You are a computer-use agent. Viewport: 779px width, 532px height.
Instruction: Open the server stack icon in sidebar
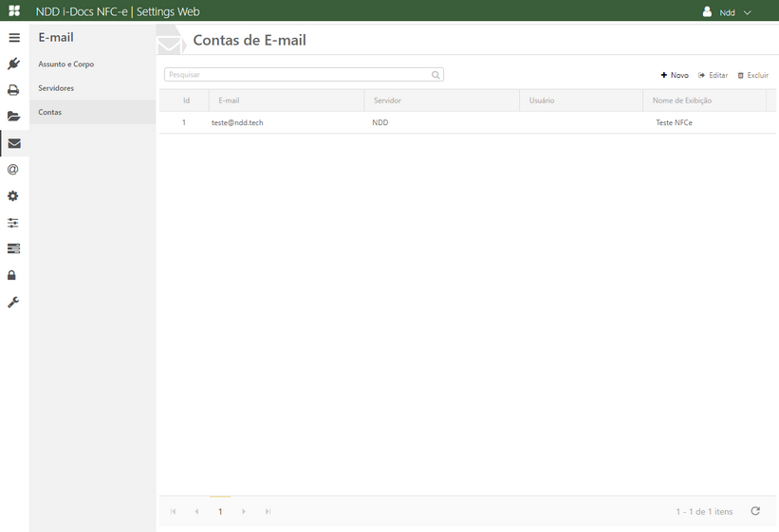tap(14, 248)
